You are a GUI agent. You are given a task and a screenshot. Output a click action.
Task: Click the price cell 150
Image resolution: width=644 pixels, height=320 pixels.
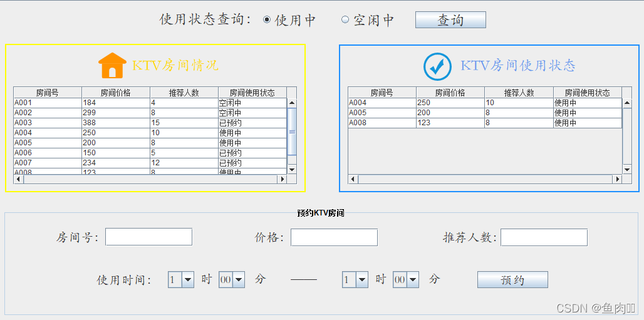tap(116, 153)
